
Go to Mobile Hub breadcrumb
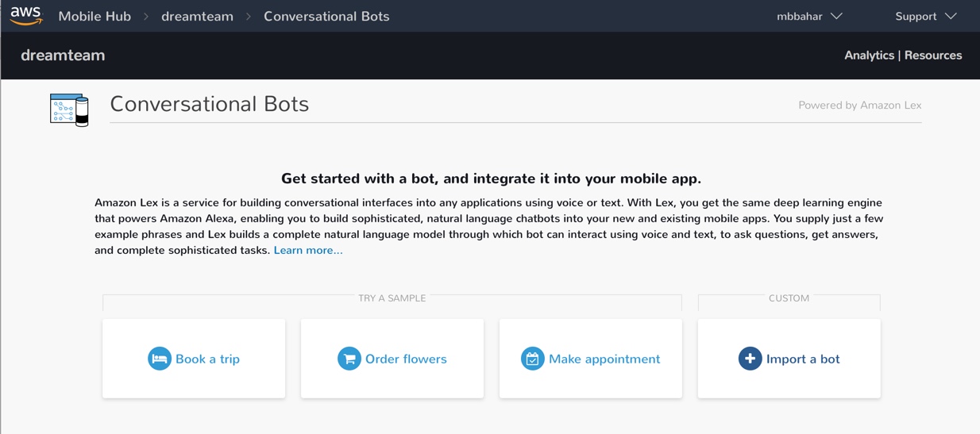pos(95,16)
